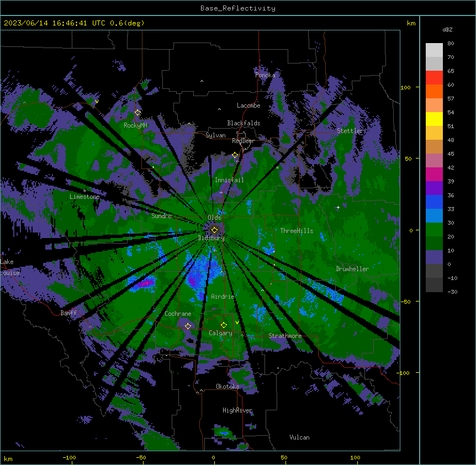Click the Strathmore city label
Viewport: 476px width, 465px height.
(x=285, y=336)
